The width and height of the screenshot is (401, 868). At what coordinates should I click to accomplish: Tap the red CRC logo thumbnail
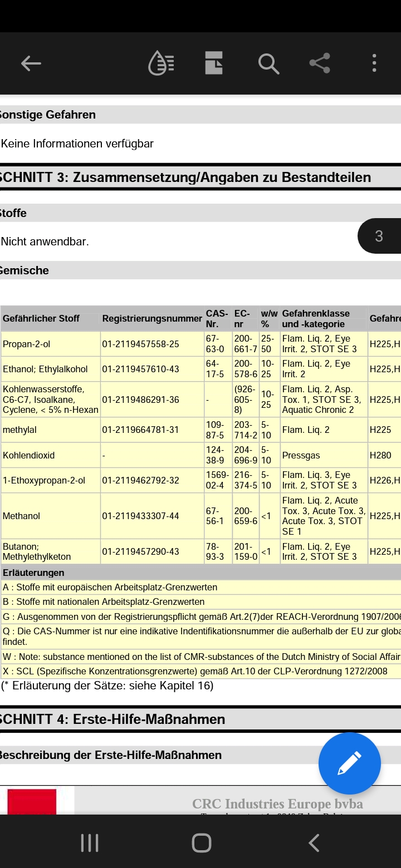click(32, 802)
